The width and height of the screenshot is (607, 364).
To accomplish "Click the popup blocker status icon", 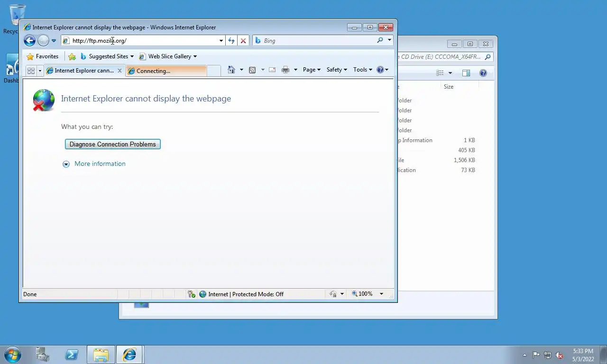I will click(192, 294).
